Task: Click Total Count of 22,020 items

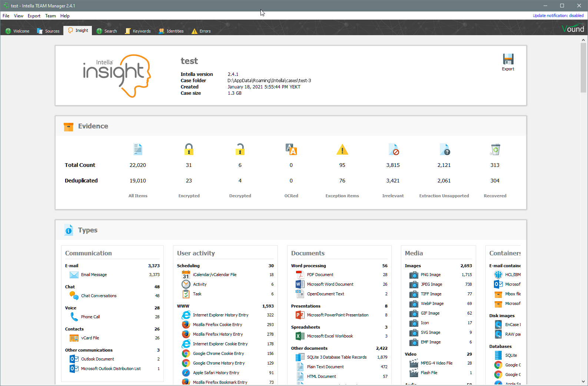Action: pos(137,165)
